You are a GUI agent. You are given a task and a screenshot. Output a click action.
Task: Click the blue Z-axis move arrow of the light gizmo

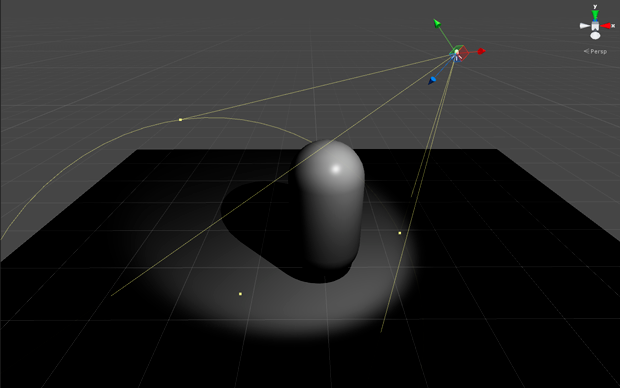click(x=432, y=81)
